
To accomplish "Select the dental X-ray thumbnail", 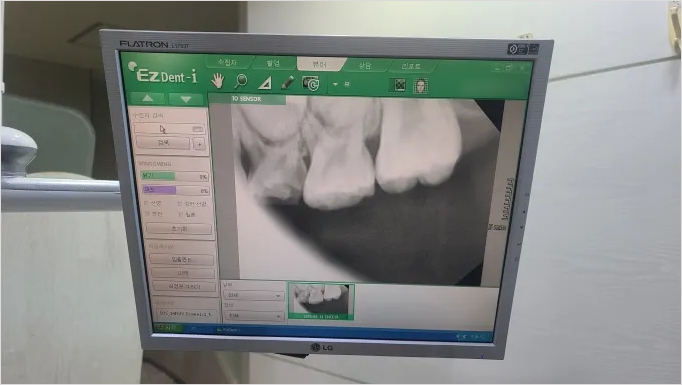I will (321, 301).
